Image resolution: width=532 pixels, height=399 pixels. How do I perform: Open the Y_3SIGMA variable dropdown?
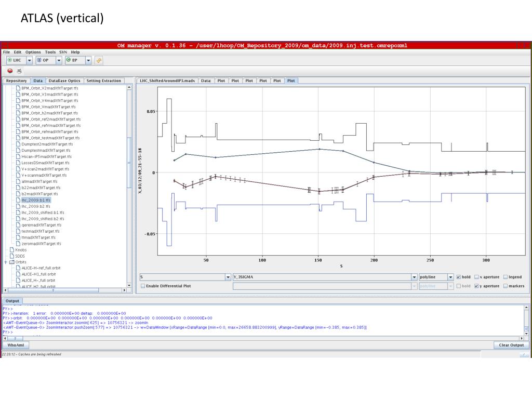point(414,277)
